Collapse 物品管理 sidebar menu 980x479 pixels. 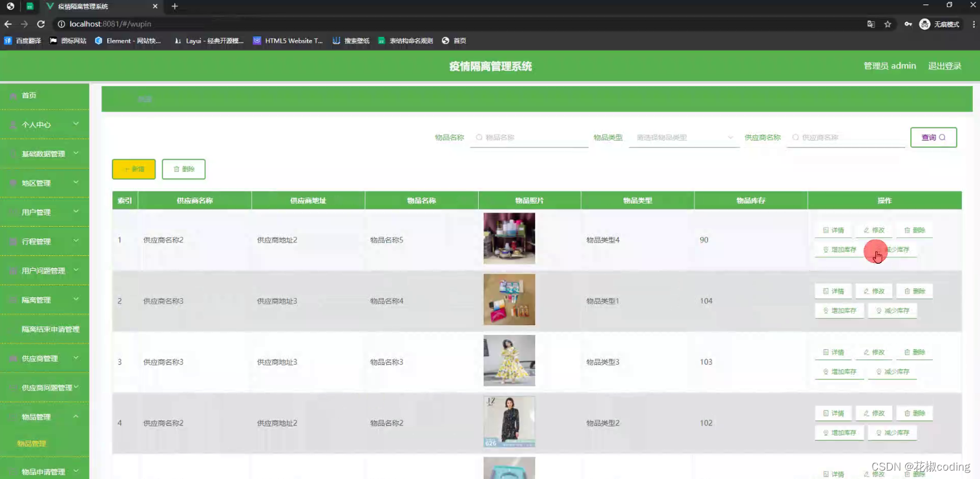coord(45,417)
